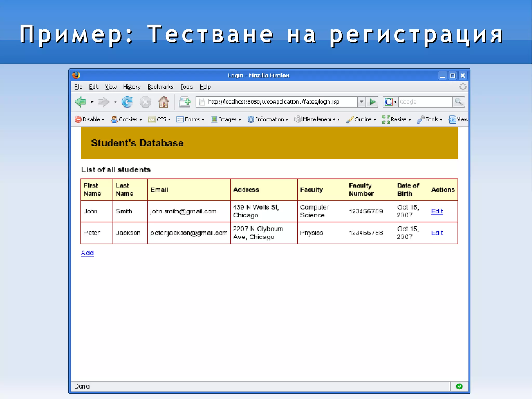Screen dimensions: 532x399
Task: Expand the Back button history dropdown
Action: [x=92, y=102]
